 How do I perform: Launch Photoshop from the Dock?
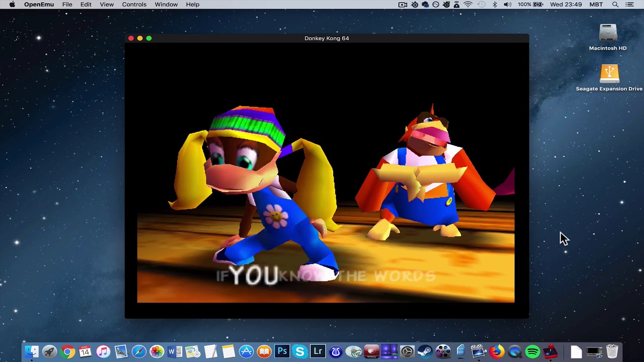click(282, 351)
